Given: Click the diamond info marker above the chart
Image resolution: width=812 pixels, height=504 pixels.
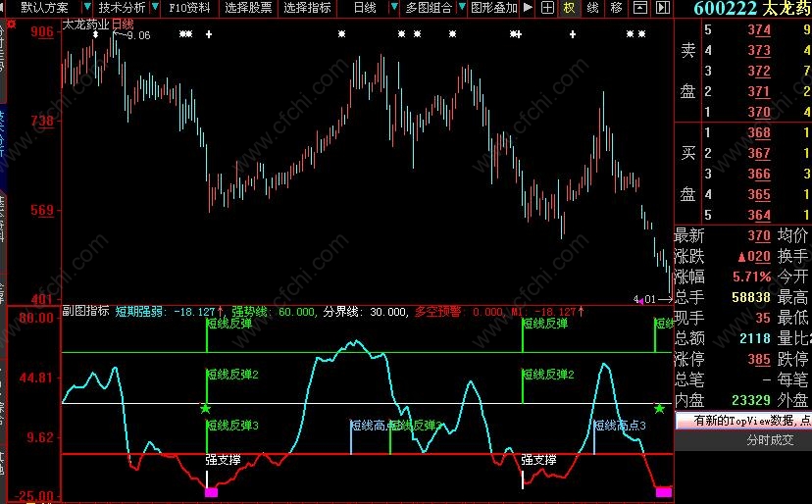Looking at the screenshot, I should pos(95,34).
